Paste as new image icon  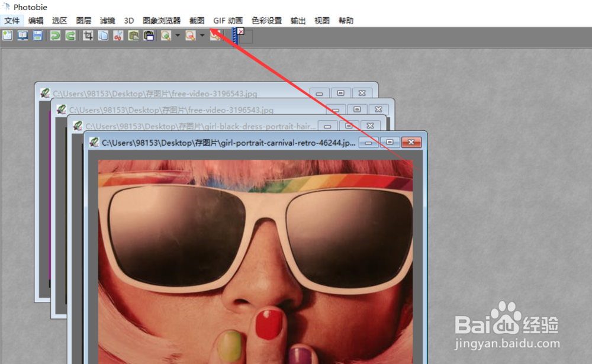tap(149, 36)
